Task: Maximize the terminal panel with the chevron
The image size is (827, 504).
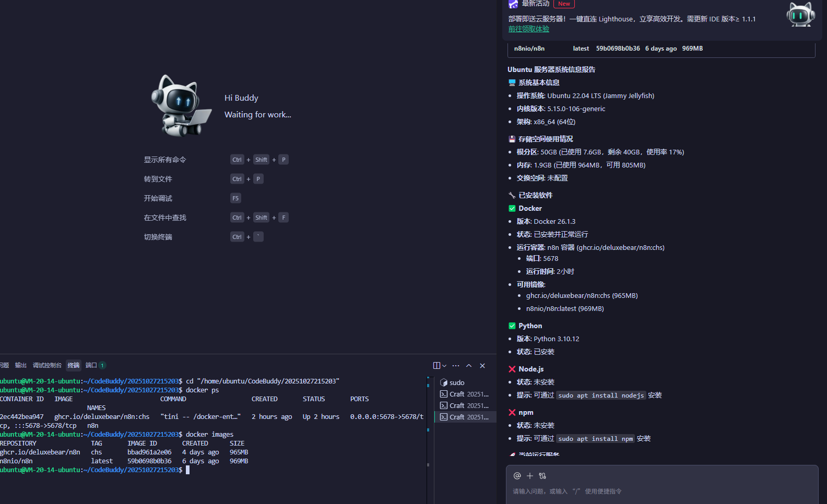Action: coord(469,366)
